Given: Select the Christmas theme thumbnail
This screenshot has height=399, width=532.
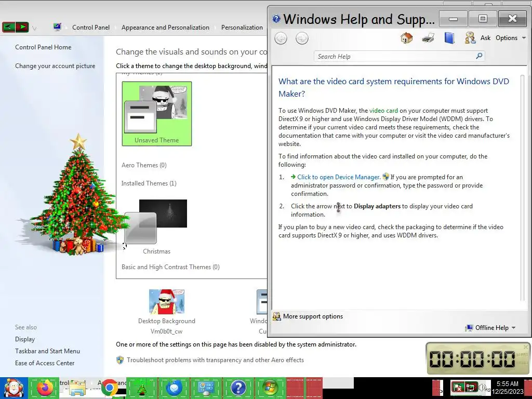Looking at the screenshot, I should (x=156, y=227).
